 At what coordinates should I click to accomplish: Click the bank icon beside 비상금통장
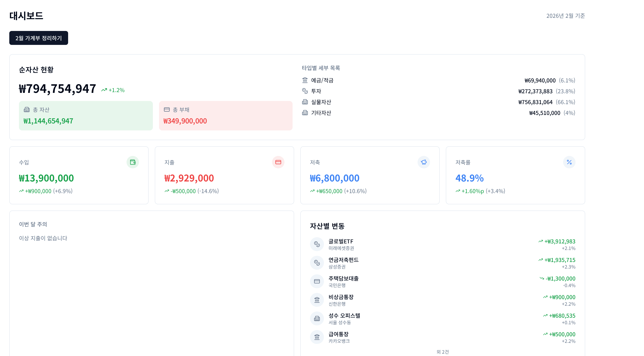point(317,300)
